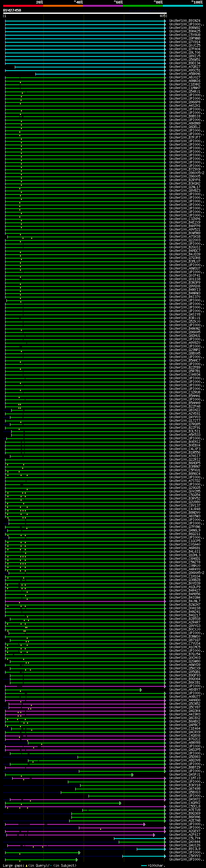206x868 pixels.
Task: Click the UniRef100_A7QR27 label
Action: (x=185, y=67)
